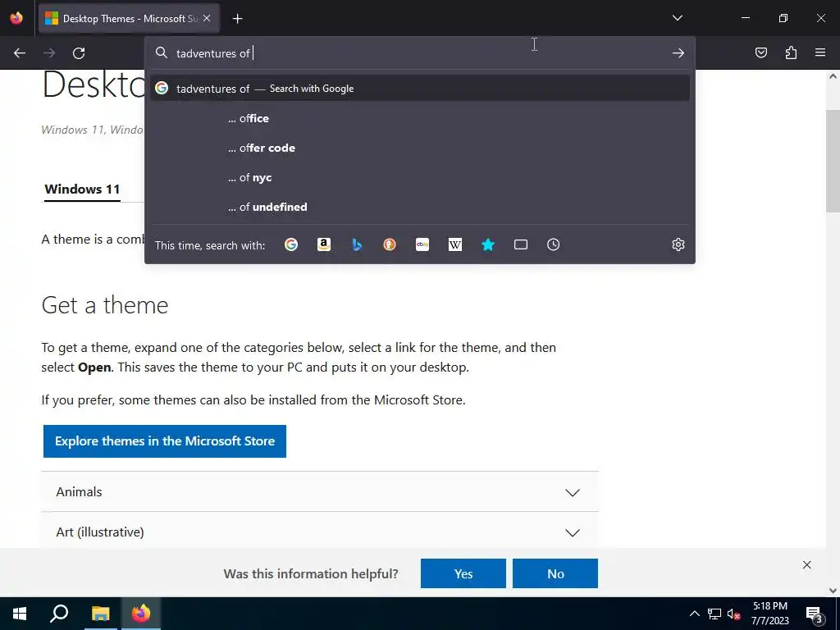This screenshot has height=630, width=840.
Task: Expand the Animals category
Action: point(319,492)
